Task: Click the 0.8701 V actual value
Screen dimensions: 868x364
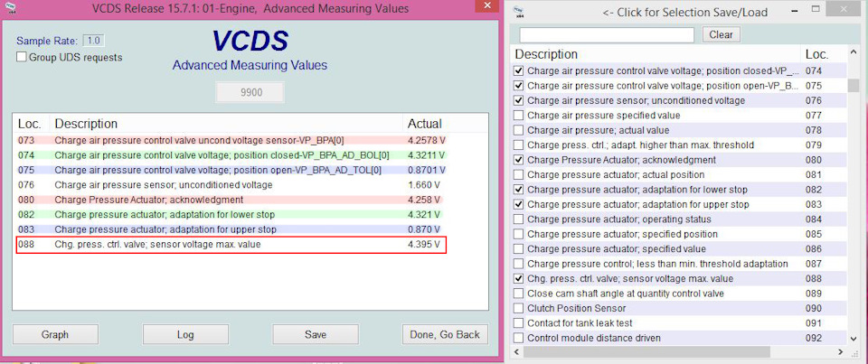Action: [426, 171]
